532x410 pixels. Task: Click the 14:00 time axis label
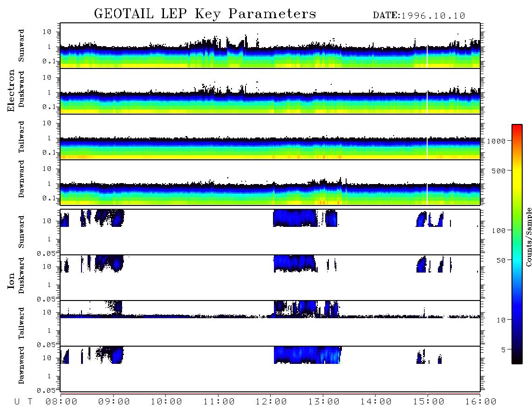(376, 402)
